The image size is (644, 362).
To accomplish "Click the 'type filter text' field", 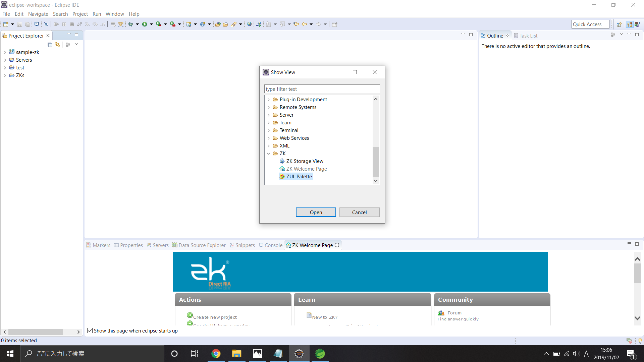I will (x=322, y=89).
